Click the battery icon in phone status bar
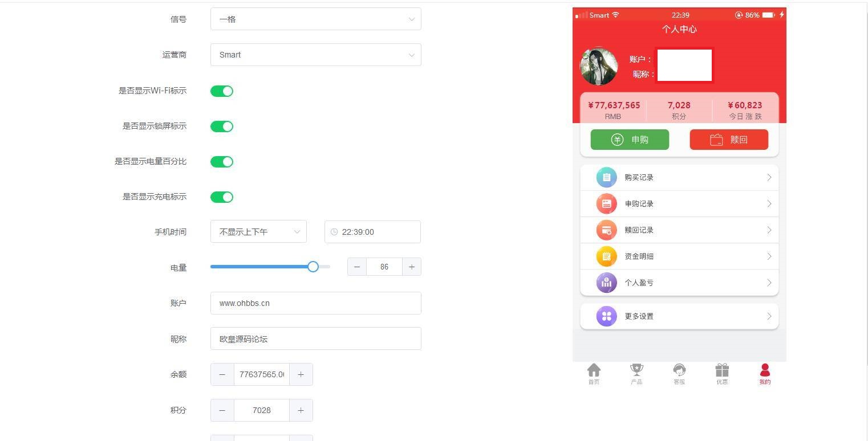 769,15
